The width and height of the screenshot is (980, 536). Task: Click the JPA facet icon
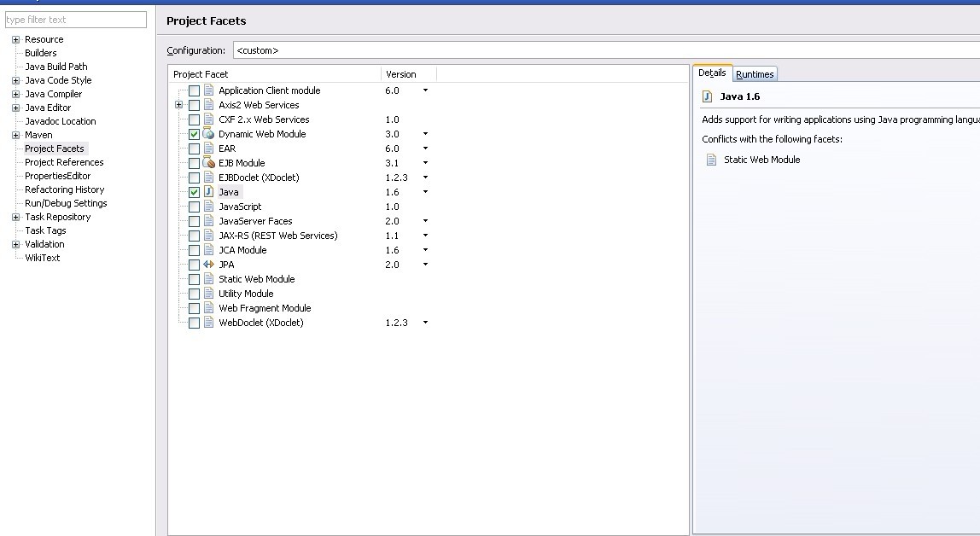tap(208, 265)
